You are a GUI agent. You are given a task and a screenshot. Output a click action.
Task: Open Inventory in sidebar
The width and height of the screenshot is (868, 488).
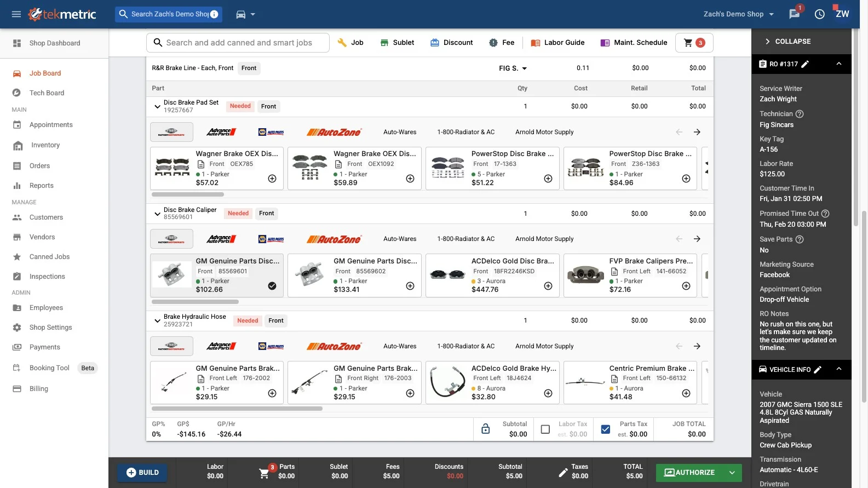click(x=45, y=145)
